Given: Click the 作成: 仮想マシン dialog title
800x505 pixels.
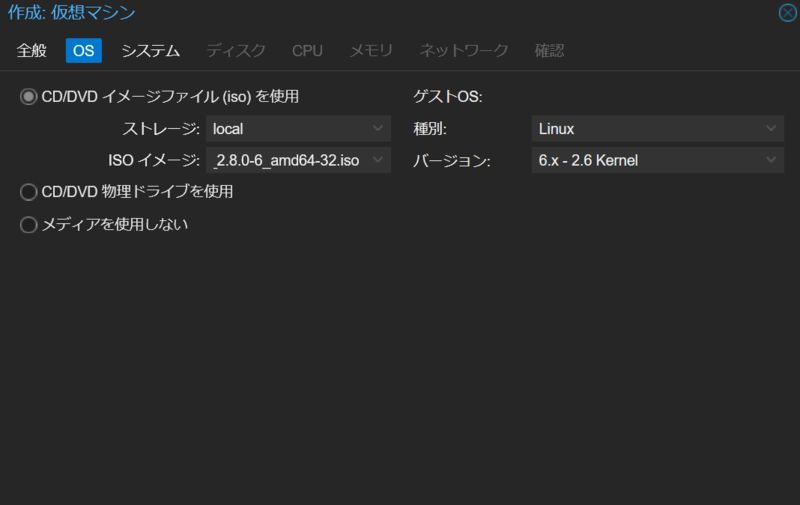Looking at the screenshot, I should [71, 13].
